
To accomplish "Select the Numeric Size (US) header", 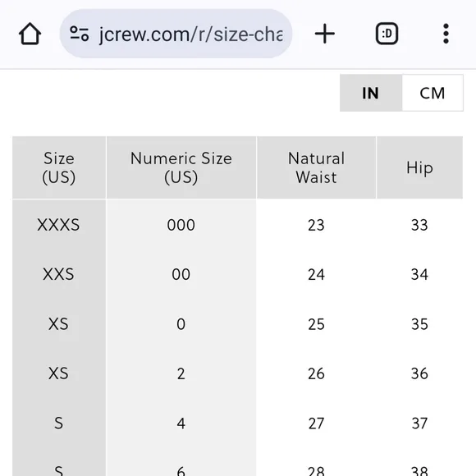I will pyautogui.click(x=181, y=167).
